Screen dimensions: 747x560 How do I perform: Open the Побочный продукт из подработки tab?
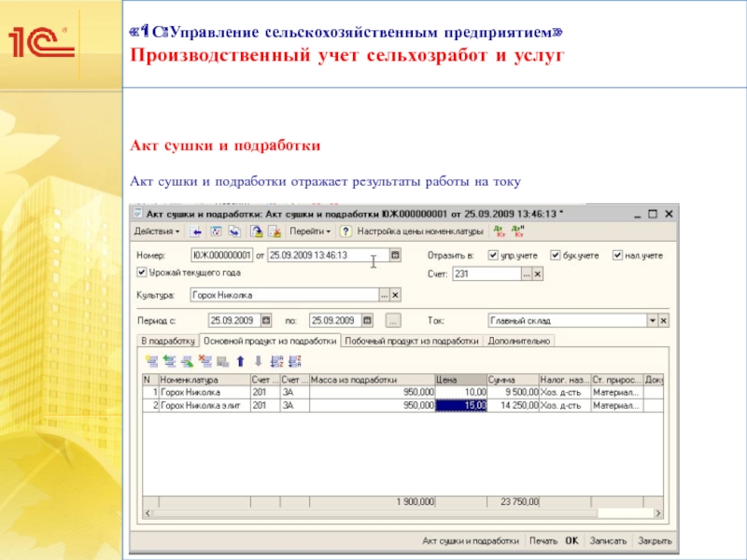pos(412,341)
